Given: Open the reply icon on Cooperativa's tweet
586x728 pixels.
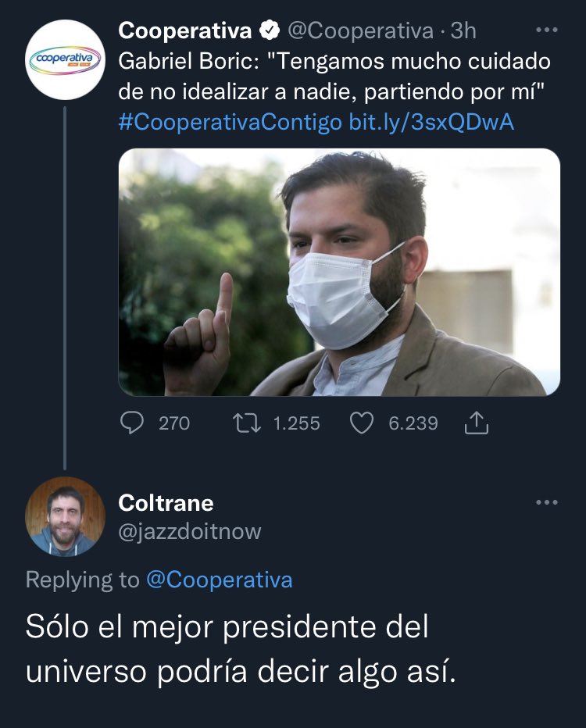Looking at the screenshot, I should click(132, 423).
